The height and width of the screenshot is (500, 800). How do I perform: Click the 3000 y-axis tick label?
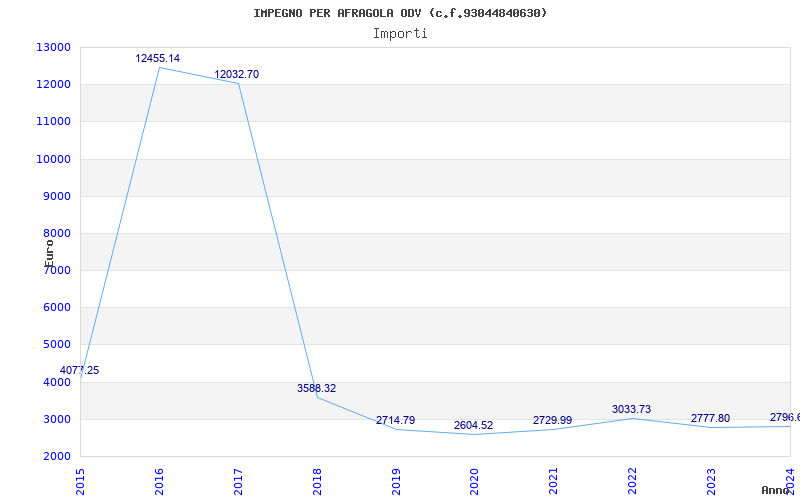[x=56, y=419]
